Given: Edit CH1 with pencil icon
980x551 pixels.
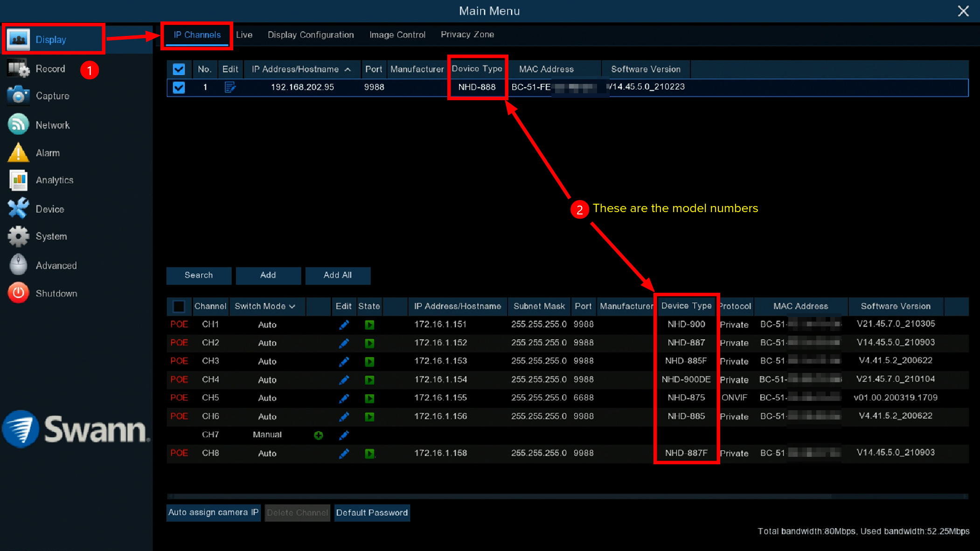Looking at the screenshot, I should 344,324.
